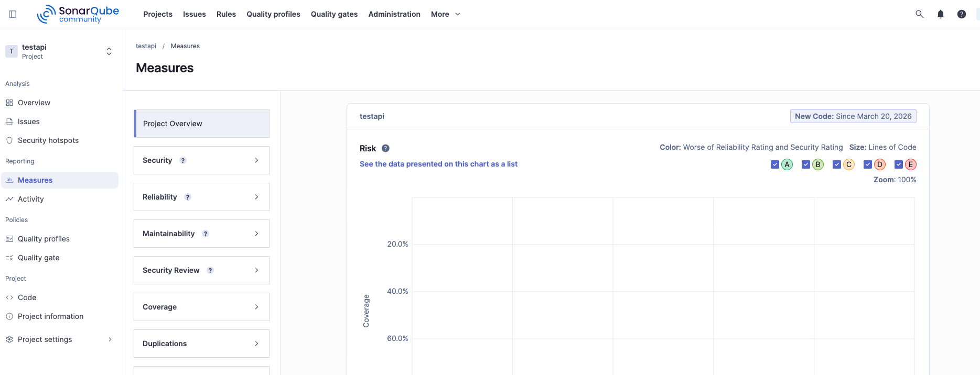Click the Issues icon in sidebar

click(9, 122)
